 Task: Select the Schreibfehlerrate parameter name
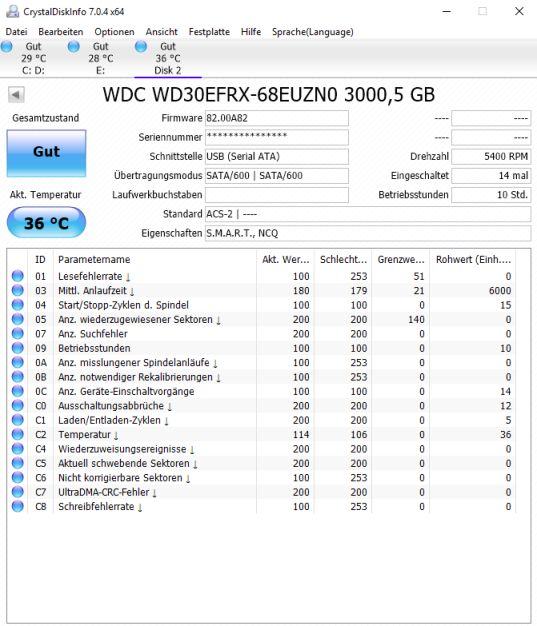coord(100,507)
